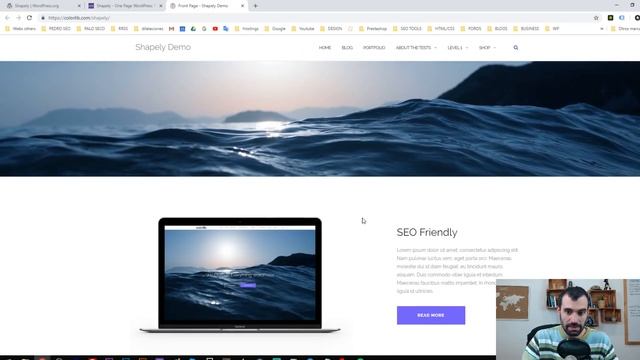Open the Hostings bookmark folder
This screenshot has width=640, height=360.
click(247, 29)
